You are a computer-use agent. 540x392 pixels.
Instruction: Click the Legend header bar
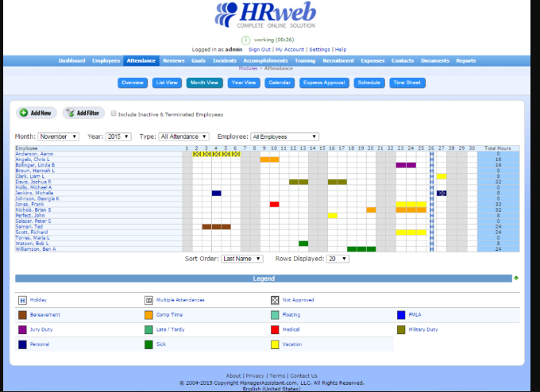point(264,279)
